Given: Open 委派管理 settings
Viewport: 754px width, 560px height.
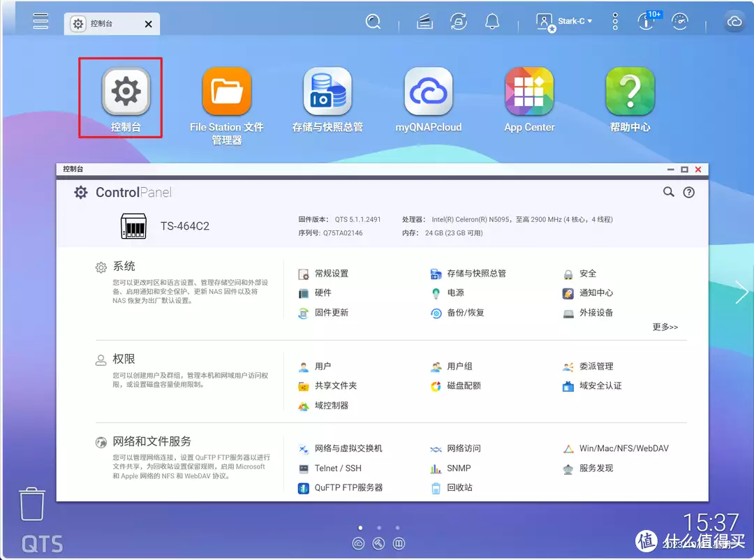Looking at the screenshot, I should (588, 367).
